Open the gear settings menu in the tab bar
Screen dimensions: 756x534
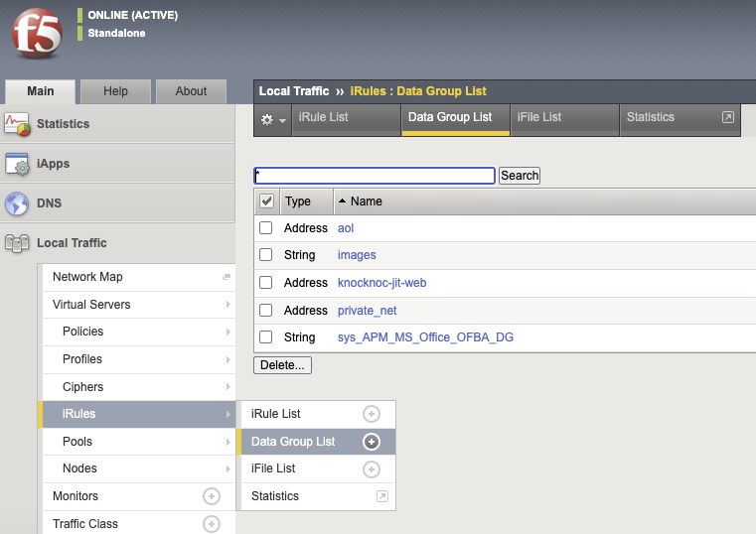coord(272,119)
